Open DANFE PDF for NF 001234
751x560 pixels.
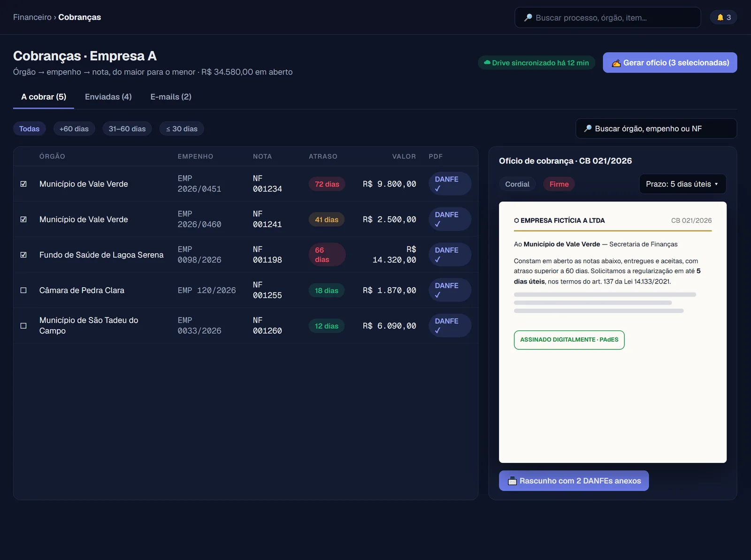(450, 184)
